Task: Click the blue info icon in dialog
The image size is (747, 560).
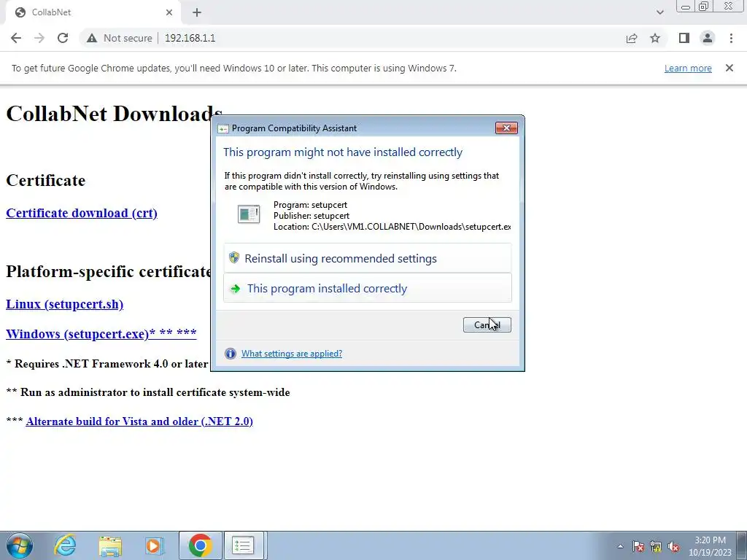Action: 230,354
